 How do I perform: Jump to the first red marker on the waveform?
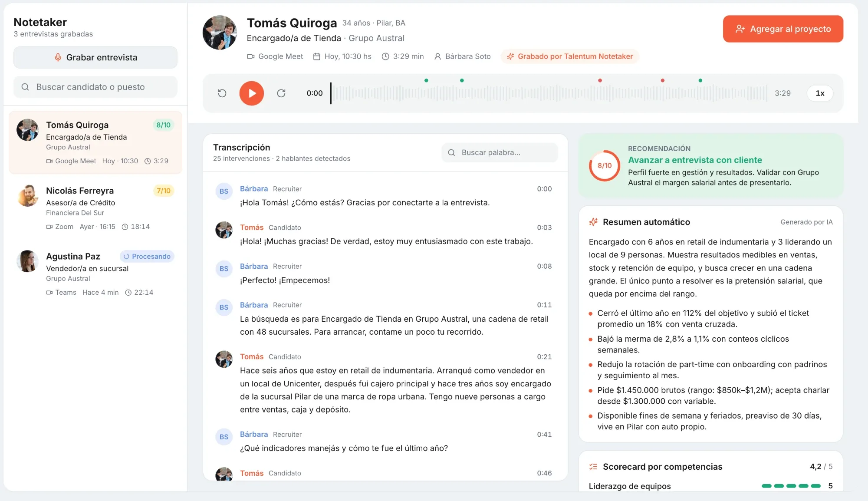pos(600,80)
